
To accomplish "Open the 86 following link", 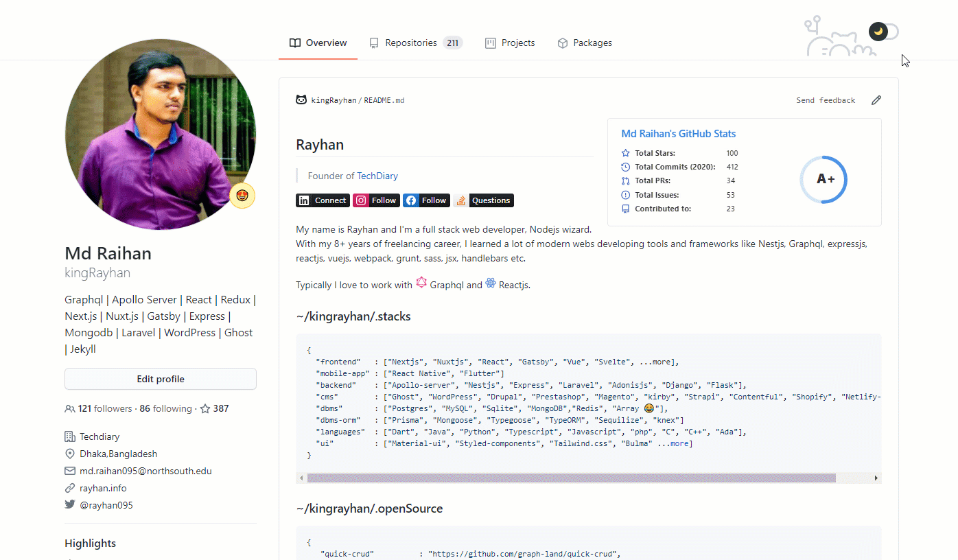I will (x=166, y=408).
